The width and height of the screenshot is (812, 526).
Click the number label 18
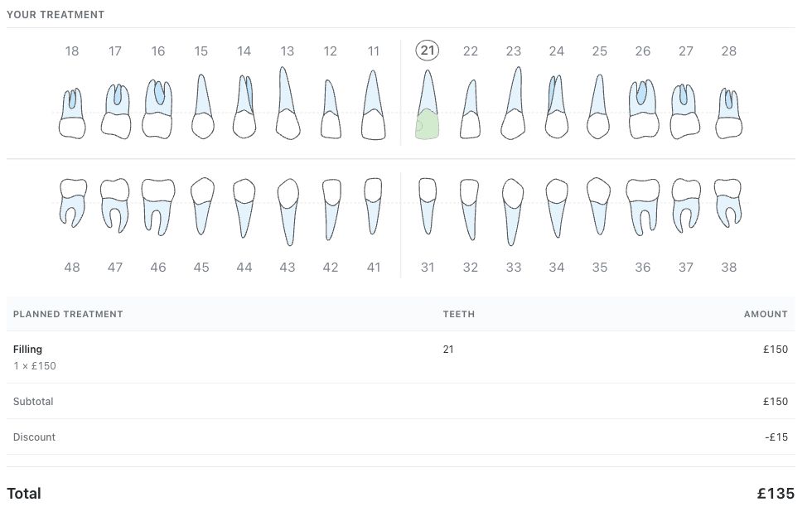click(x=72, y=51)
